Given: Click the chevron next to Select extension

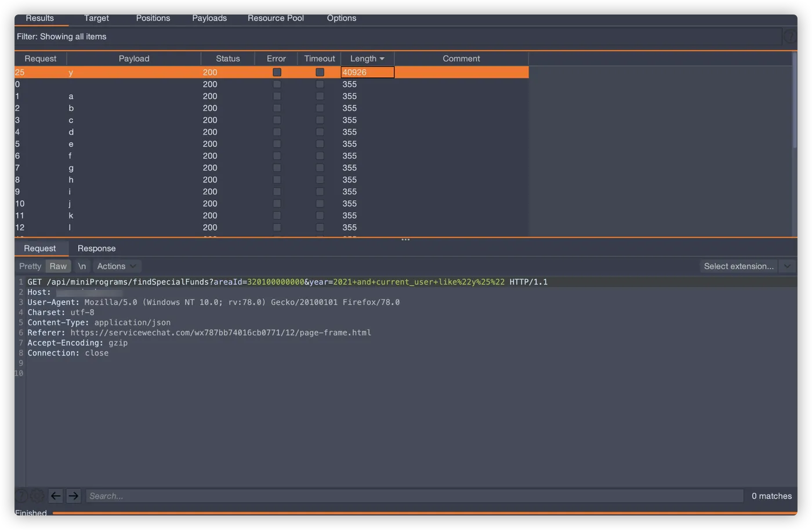Looking at the screenshot, I should (x=787, y=266).
